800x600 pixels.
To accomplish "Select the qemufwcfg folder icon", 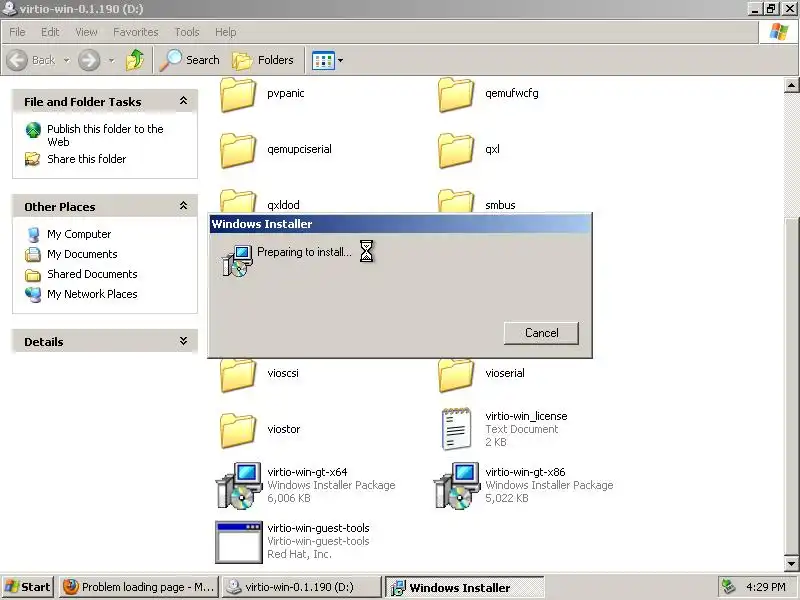I will tap(456, 95).
